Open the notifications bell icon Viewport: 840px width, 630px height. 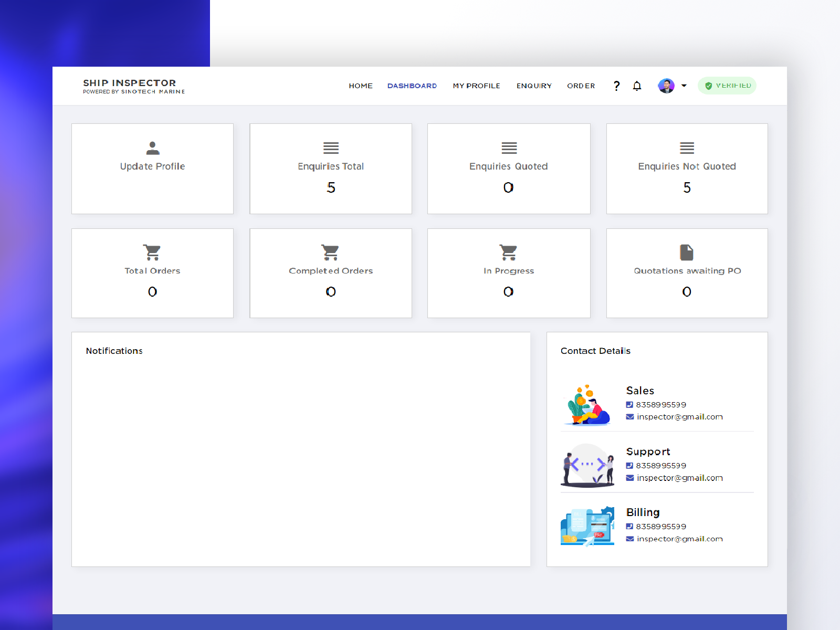pyautogui.click(x=637, y=86)
